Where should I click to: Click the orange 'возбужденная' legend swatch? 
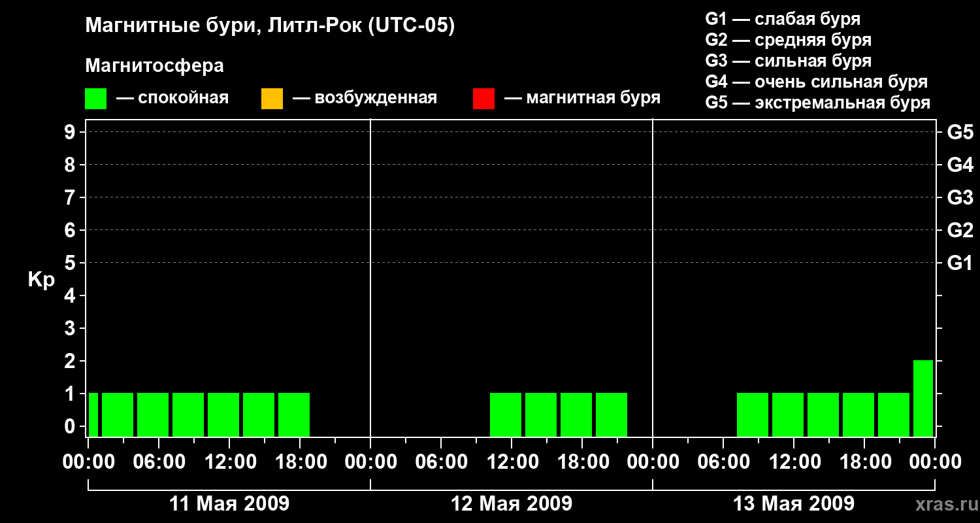pos(272,99)
